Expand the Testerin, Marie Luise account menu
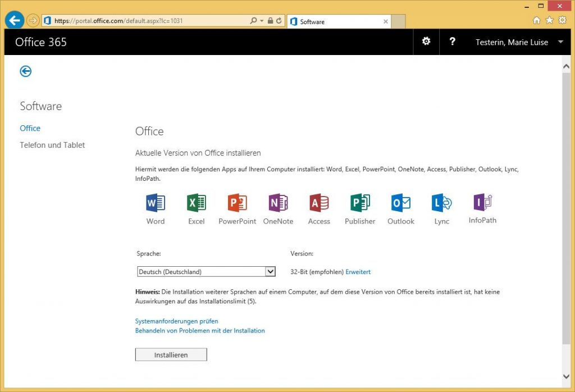This screenshot has height=392, width=575. point(519,42)
